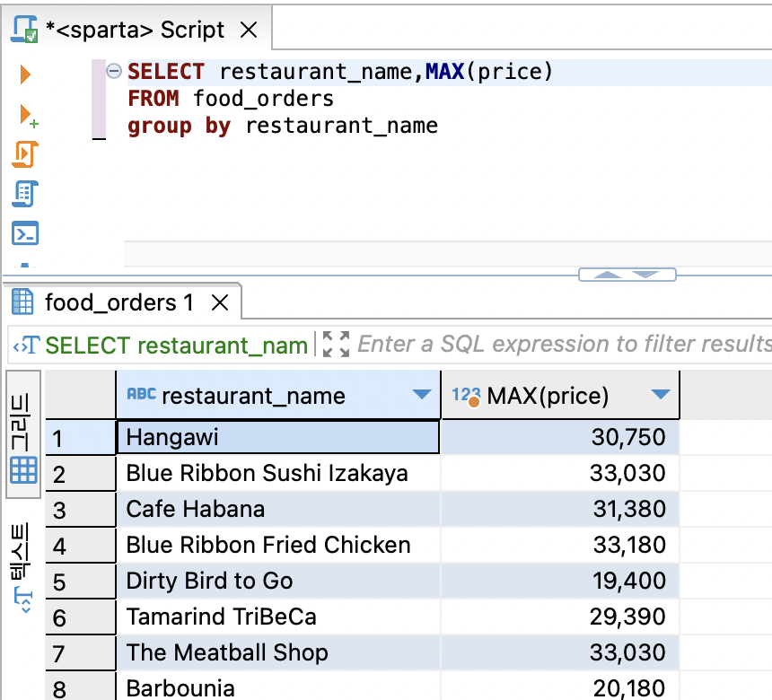Select the 33,180 price cell
Image resolution: width=772 pixels, height=700 pixels.
pos(560,545)
